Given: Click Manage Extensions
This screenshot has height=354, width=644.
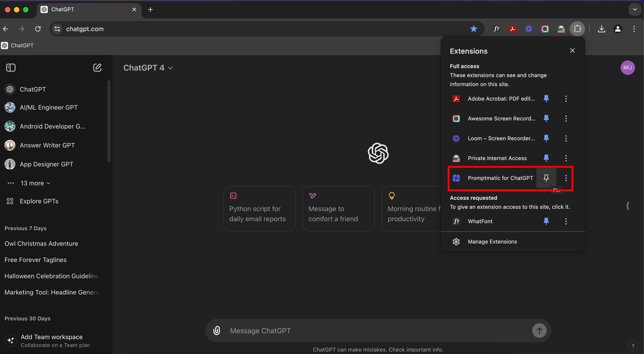Looking at the screenshot, I should (x=492, y=241).
